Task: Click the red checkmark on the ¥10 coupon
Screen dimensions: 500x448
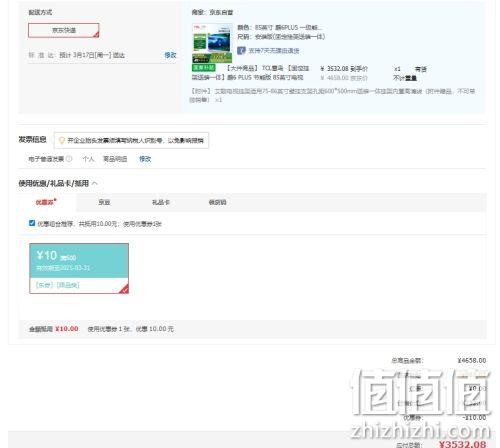Action: [124, 289]
